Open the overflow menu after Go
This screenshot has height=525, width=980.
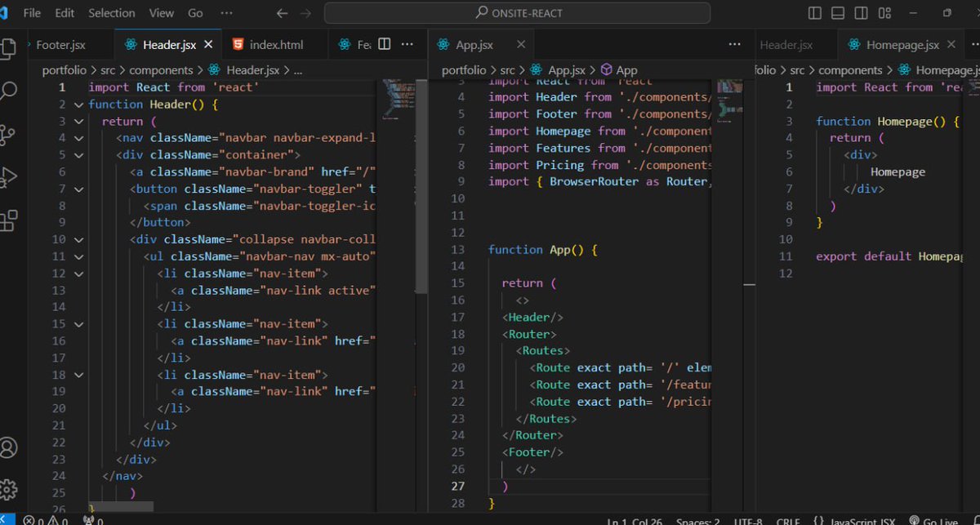point(226,13)
